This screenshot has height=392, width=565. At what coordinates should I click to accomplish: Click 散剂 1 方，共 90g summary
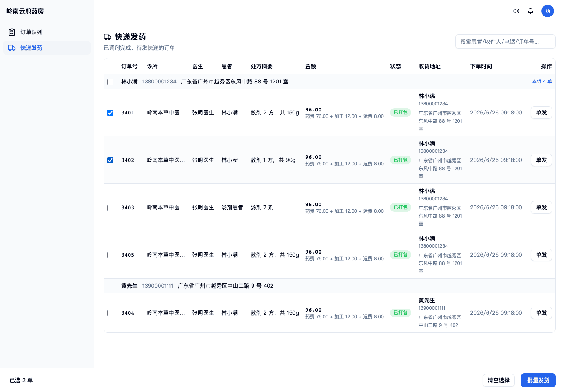[273, 160]
